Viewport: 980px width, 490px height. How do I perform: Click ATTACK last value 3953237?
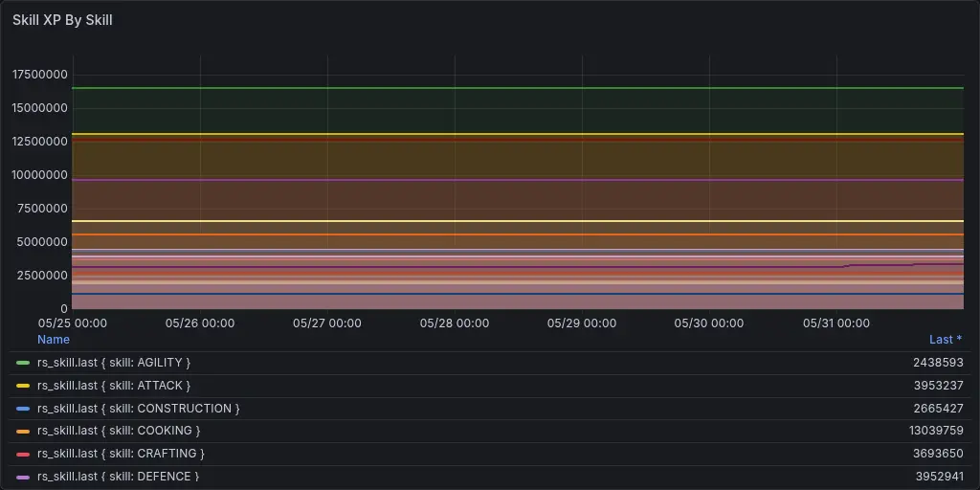coord(938,386)
